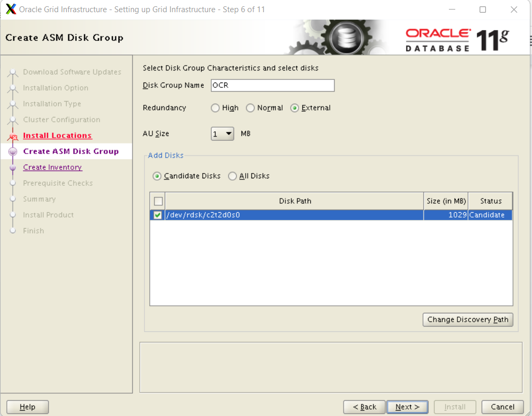Click the 1029 size cell
The width and height of the screenshot is (532, 416).
pyautogui.click(x=446, y=215)
